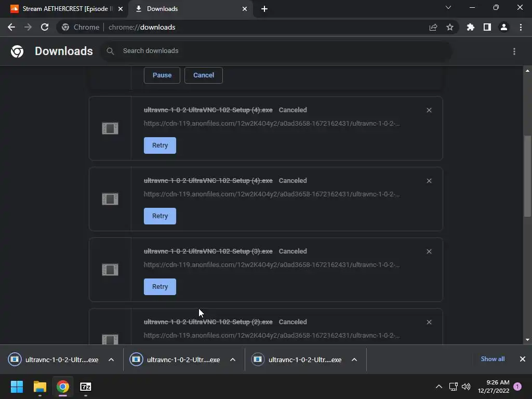Remove the Setup (2).exe entry from list
This screenshot has width=532, height=399.
429,322
